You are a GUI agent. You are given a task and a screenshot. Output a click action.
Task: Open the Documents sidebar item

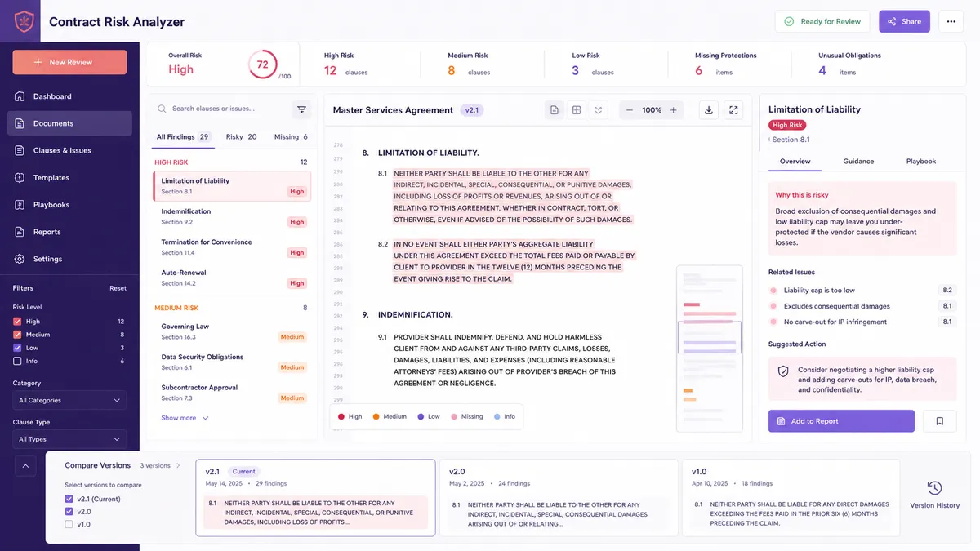[69, 123]
